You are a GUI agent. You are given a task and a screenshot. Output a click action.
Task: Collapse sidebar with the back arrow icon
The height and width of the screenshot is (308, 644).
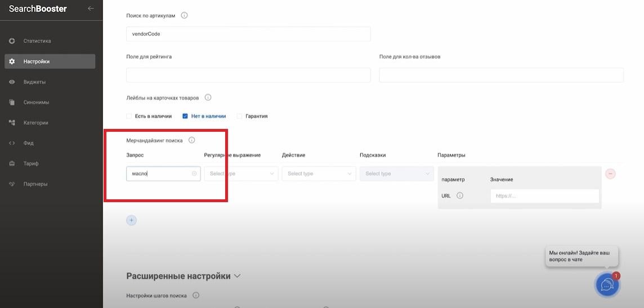91,8
